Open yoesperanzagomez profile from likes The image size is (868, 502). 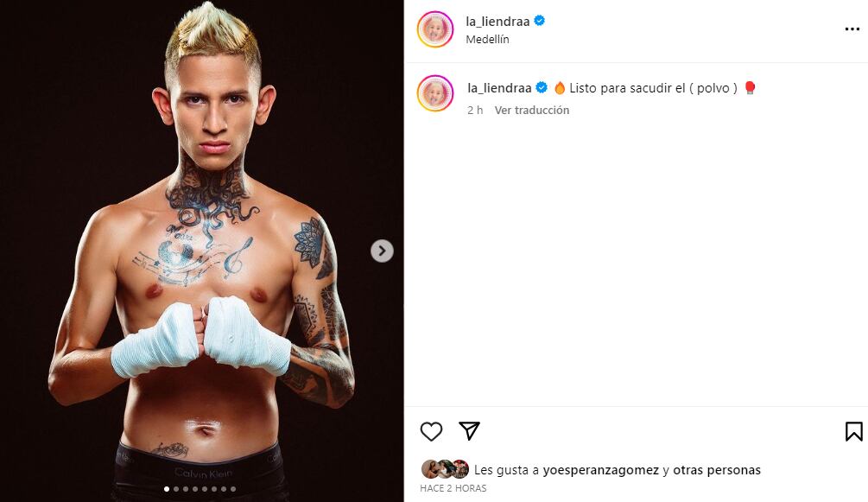(x=600, y=470)
